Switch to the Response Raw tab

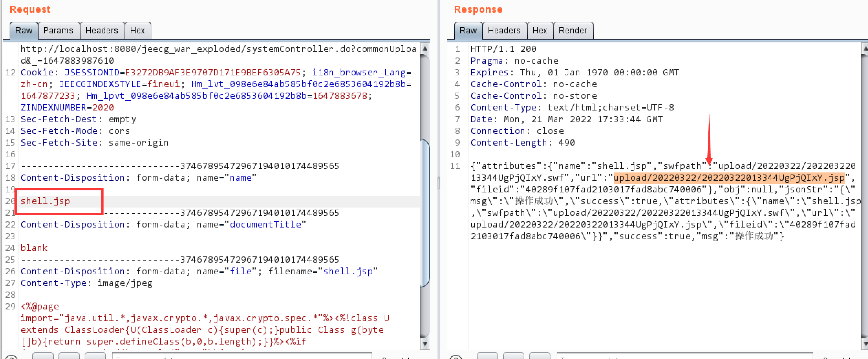468,31
